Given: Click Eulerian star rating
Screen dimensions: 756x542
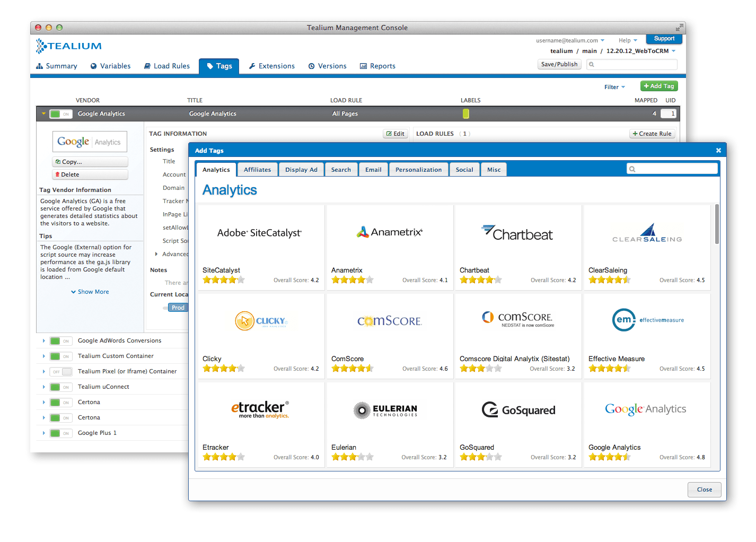Looking at the screenshot, I should point(353,457).
